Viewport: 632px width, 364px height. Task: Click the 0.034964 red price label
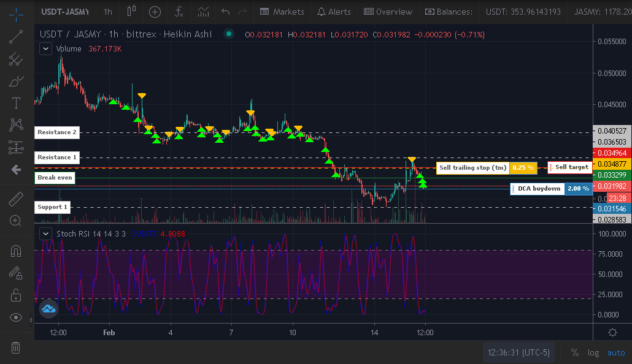click(612, 153)
